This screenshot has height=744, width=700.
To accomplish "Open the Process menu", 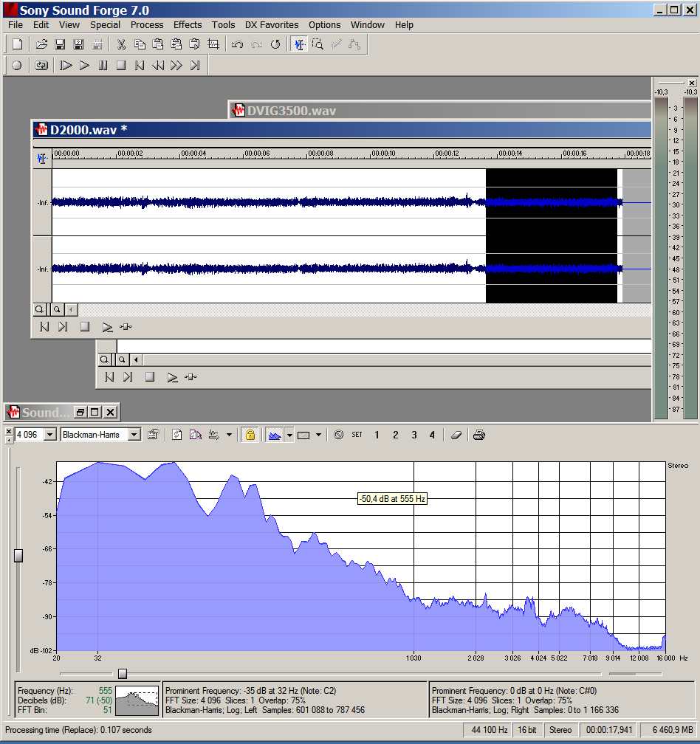I will tap(147, 24).
